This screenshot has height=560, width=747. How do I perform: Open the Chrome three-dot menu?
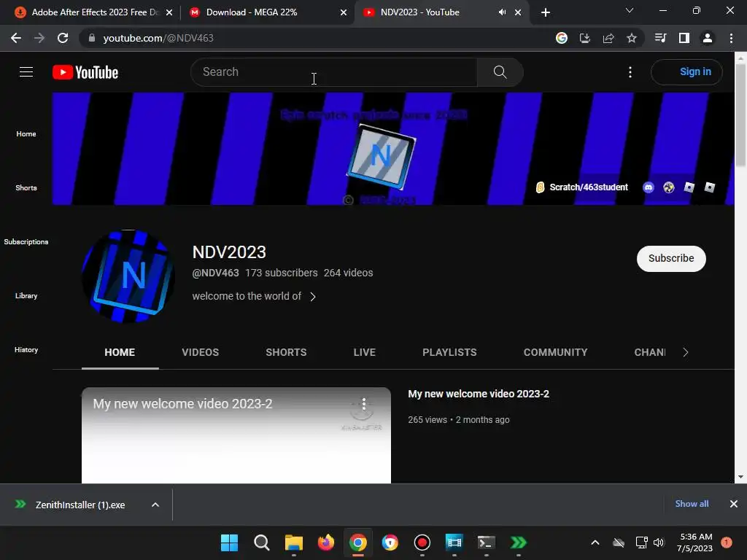(x=731, y=38)
